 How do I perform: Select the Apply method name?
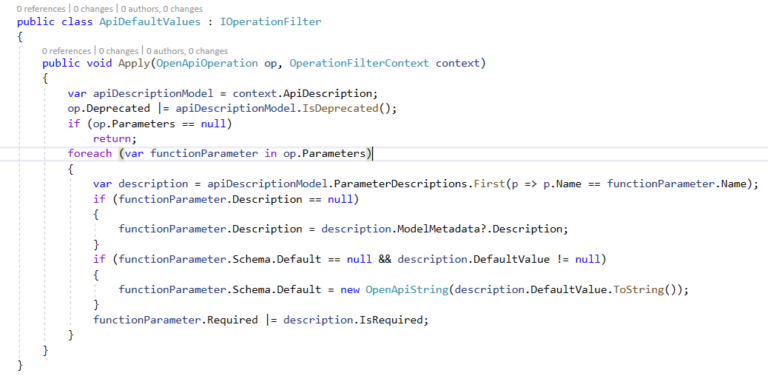point(134,63)
